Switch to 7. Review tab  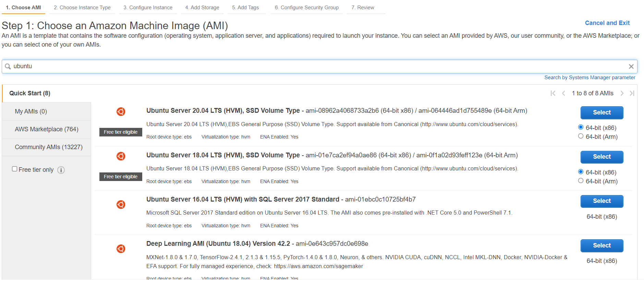pos(363,8)
